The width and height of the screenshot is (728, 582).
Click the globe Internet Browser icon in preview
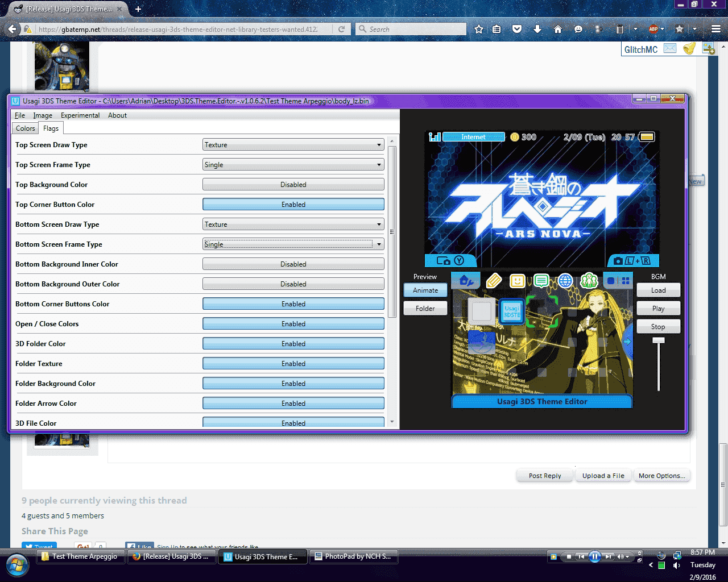click(565, 280)
